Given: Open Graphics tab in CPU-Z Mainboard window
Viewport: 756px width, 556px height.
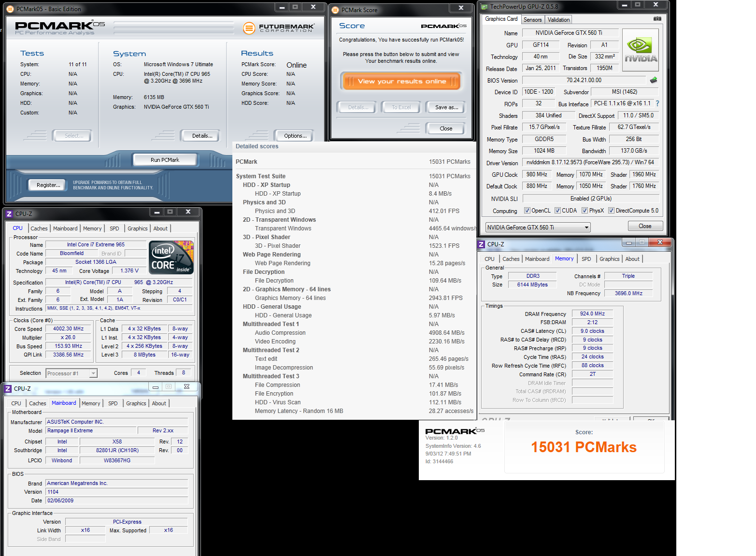Looking at the screenshot, I should [136, 403].
